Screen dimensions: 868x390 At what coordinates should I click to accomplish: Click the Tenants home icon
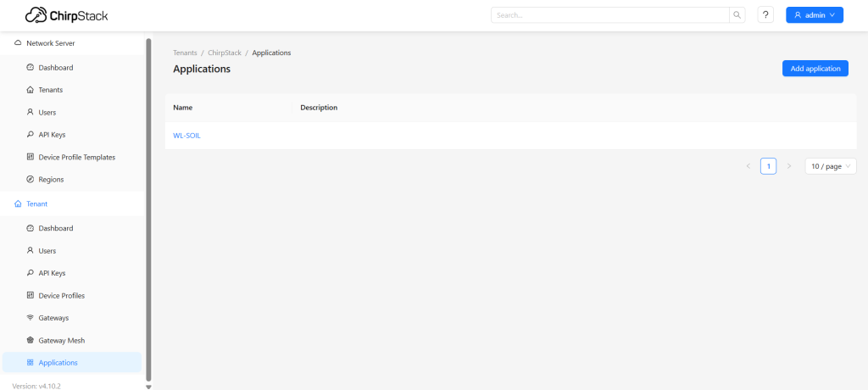30,90
